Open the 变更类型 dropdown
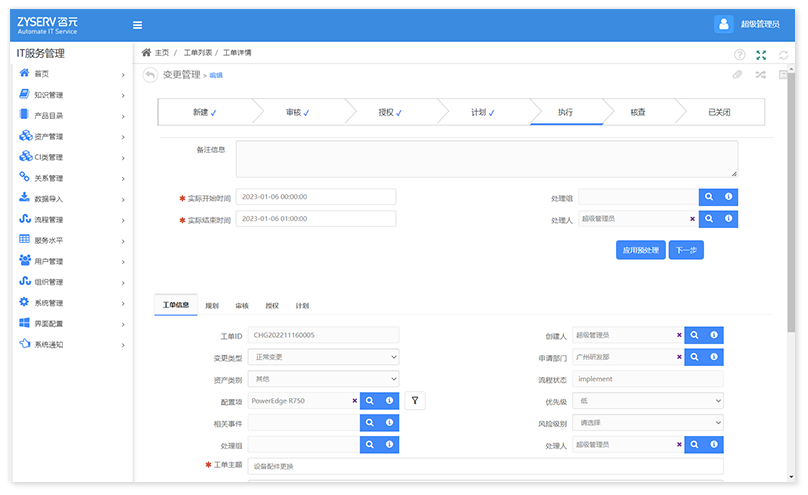808x495 pixels. click(324, 357)
